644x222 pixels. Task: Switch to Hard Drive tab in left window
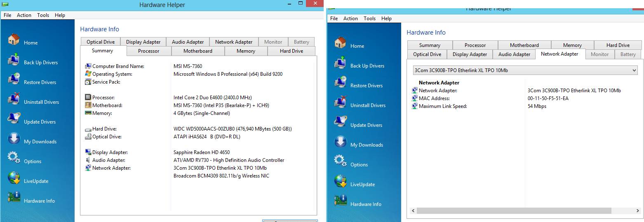(x=291, y=51)
